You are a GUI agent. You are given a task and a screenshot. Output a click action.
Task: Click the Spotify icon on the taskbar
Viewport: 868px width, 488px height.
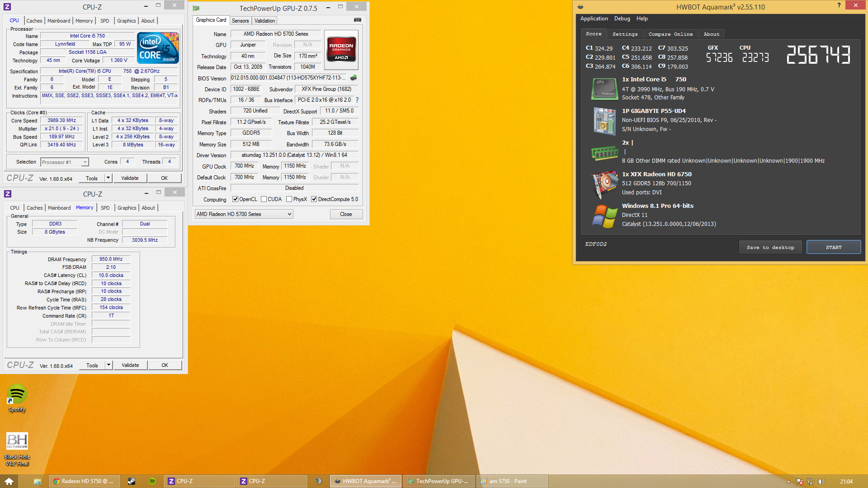click(152, 481)
